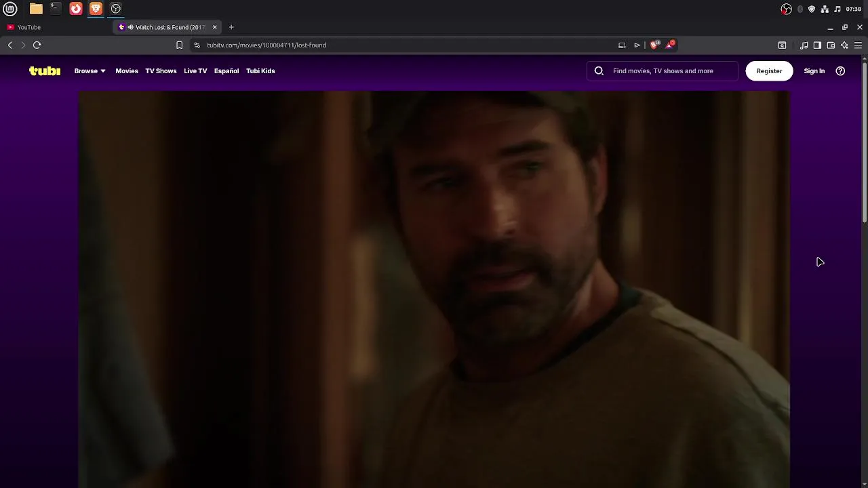Open the Español section
The image size is (868, 488).
click(226, 70)
